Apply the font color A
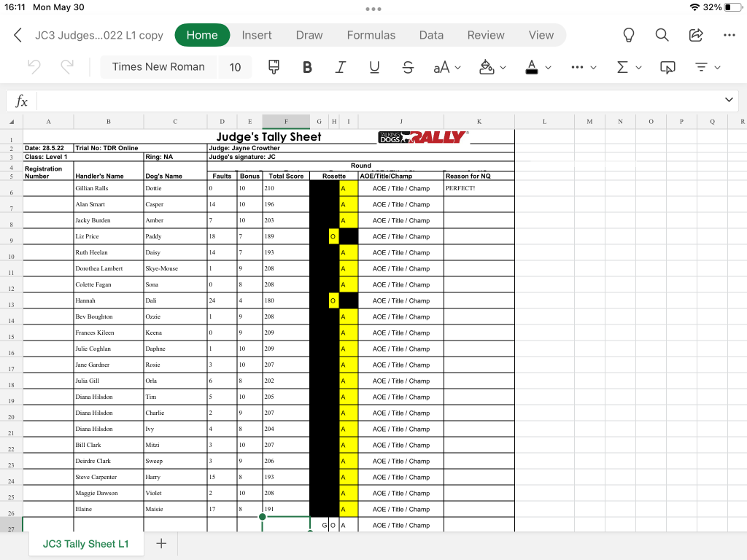747x560 pixels. [532, 67]
